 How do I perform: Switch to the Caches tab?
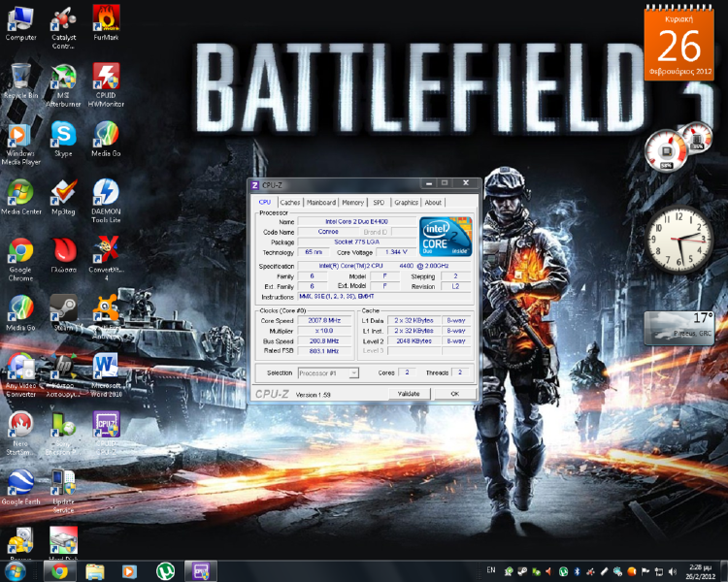click(x=290, y=203)
